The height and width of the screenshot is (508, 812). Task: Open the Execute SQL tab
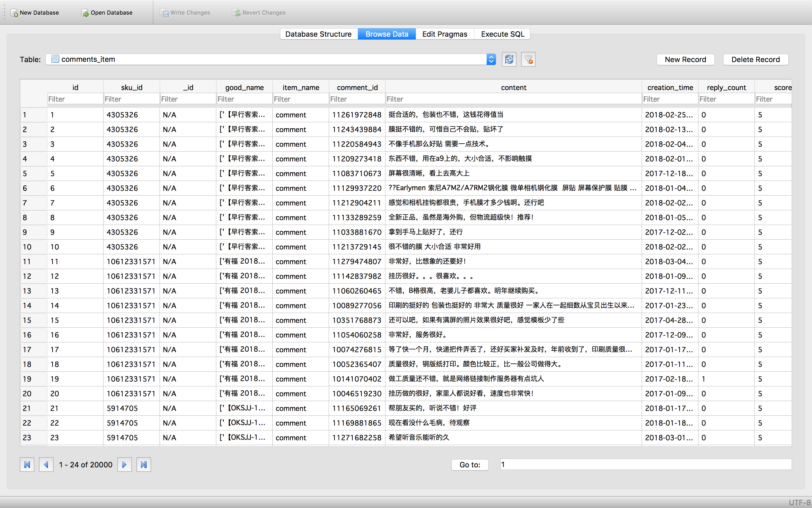502,34
